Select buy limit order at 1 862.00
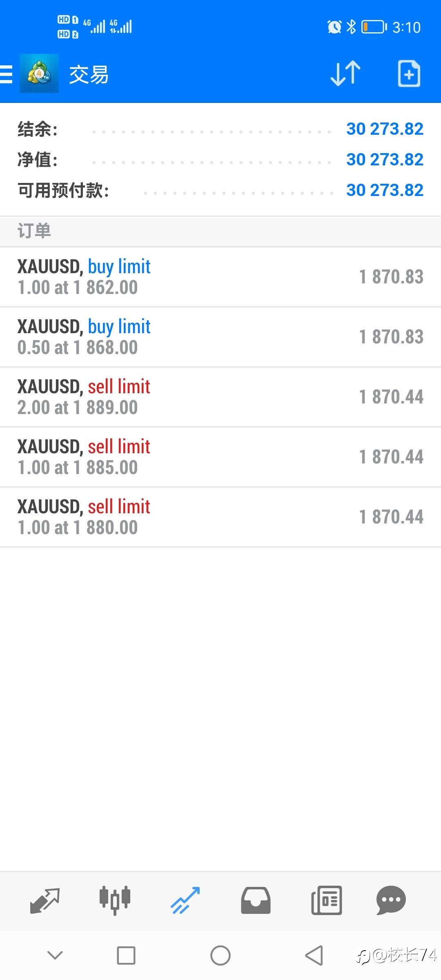 coord(220,277)
